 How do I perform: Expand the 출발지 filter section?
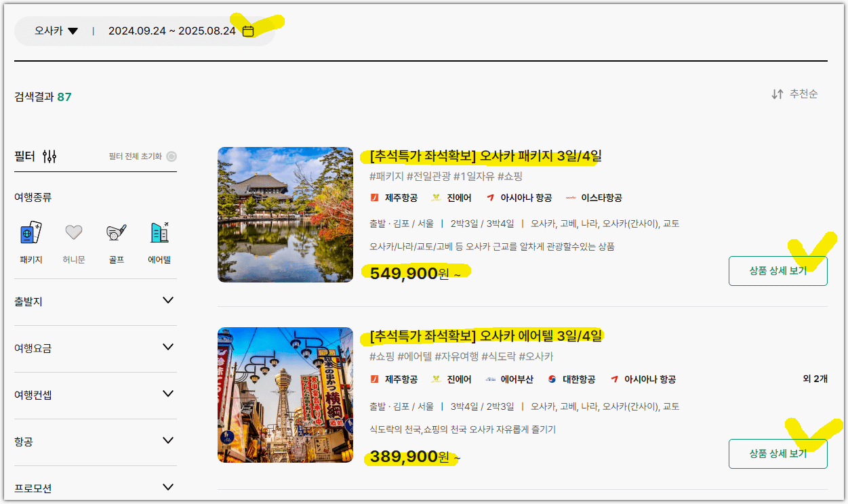pos(95,301)
